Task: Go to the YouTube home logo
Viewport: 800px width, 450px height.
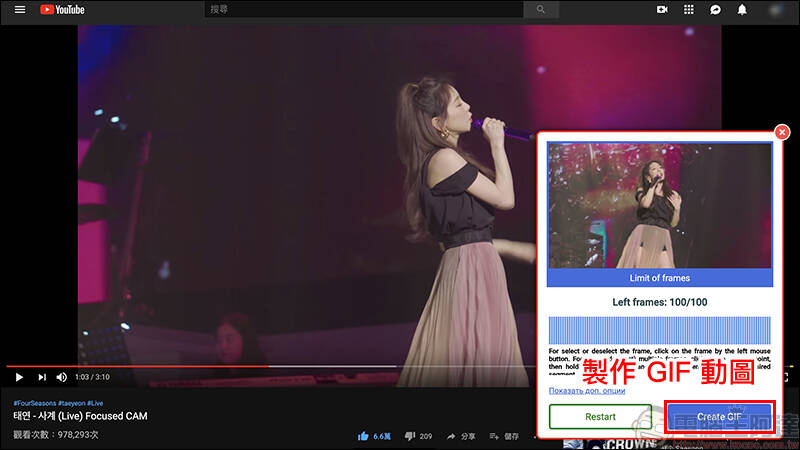Action: coord(62,10)
